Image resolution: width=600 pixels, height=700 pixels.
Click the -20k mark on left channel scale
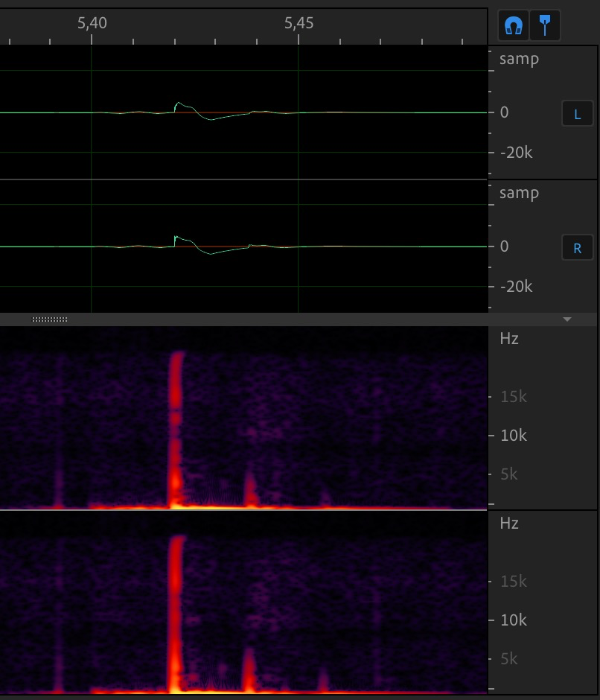pos(516,153)
